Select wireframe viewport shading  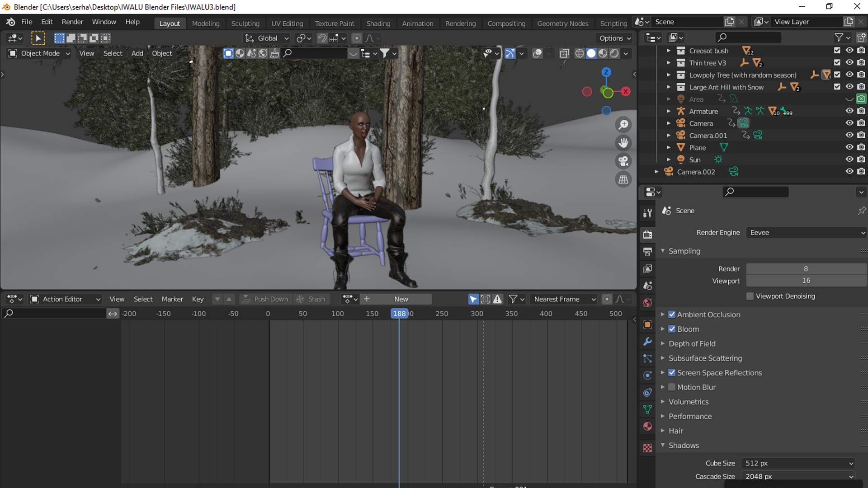click(580, 53)
